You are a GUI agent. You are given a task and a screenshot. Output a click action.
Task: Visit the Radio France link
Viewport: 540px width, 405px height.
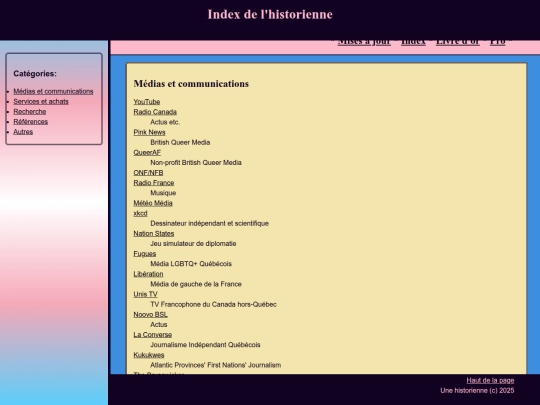pos(154,183)
